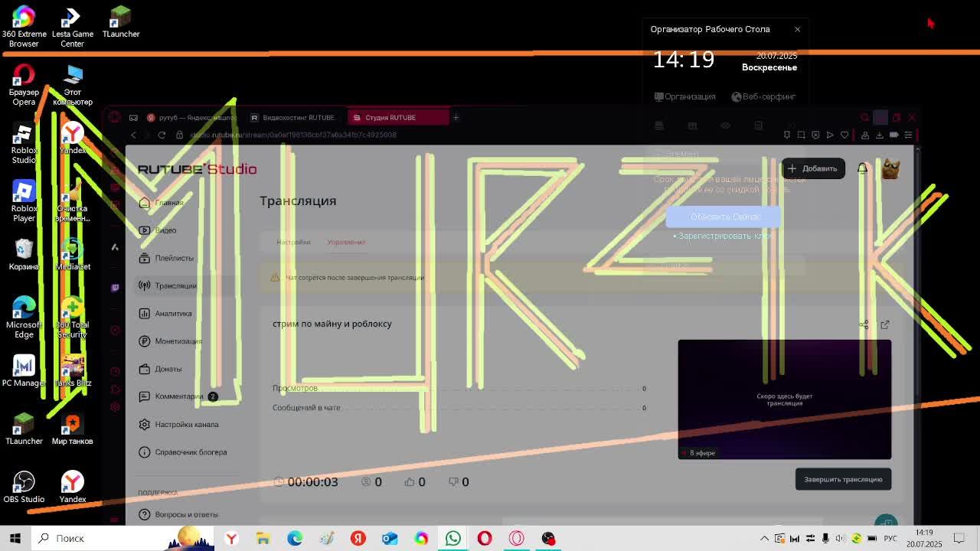Click the stream preview player
980x551 pixels.
[x=784, y=399]
